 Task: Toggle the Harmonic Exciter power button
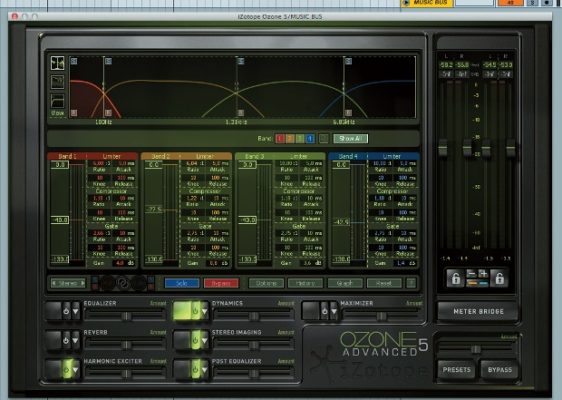[66, 369]
